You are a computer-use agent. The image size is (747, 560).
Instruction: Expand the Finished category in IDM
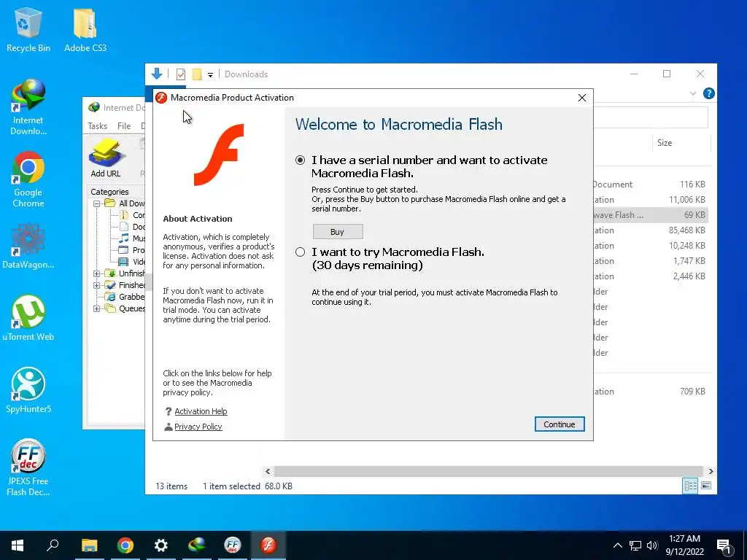96,285
